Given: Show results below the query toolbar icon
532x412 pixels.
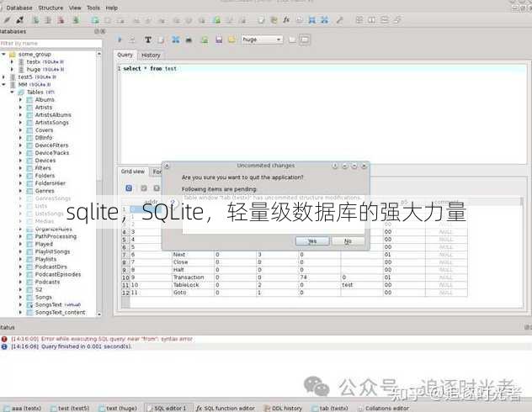Looking at the screenshot, I should click(305, 40).
